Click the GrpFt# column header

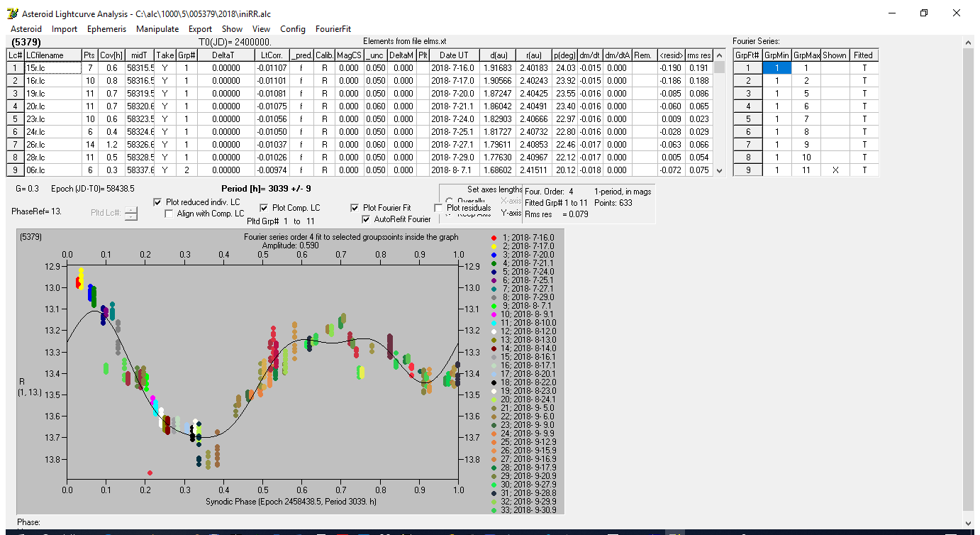point(747,55)
